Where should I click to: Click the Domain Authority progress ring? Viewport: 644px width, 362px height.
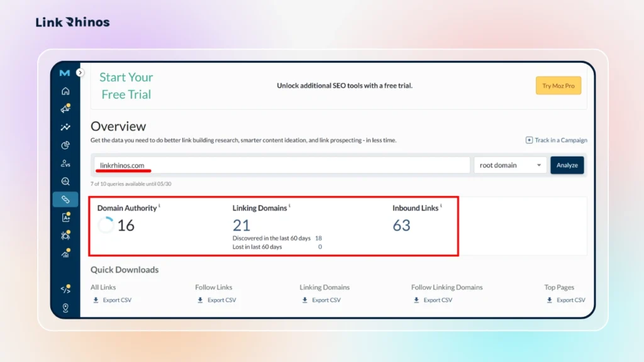106,225
